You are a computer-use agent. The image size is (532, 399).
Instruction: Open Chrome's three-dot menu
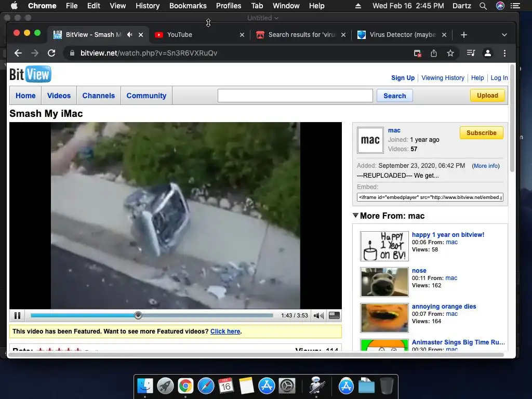click(504, 54)
